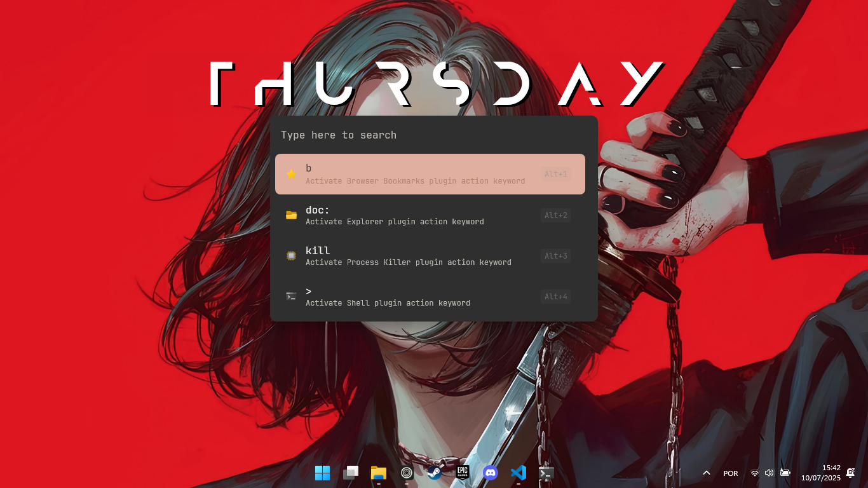Viewport: 868px width, 488px height.
Task: Launch Steam from the taskbar
Action: (435, 473)
